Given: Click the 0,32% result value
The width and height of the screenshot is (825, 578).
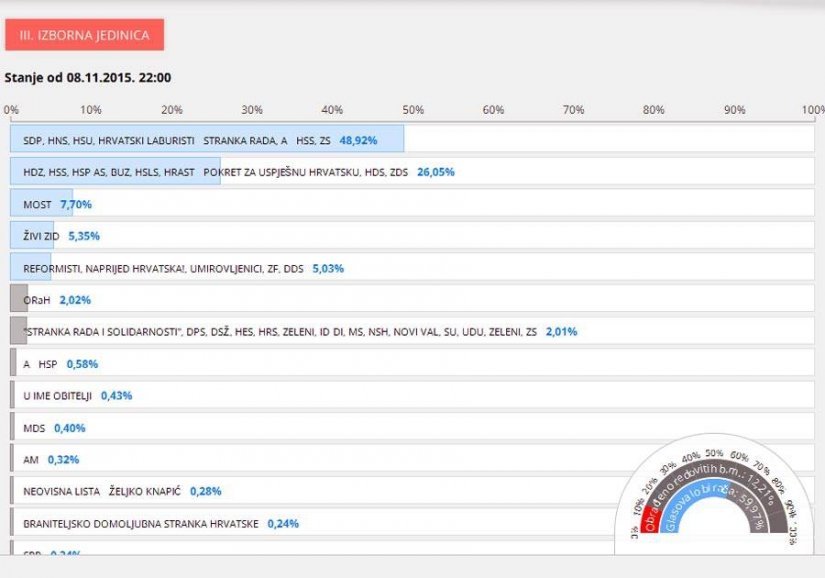Looking at the screenshot, I should point(64,460).
